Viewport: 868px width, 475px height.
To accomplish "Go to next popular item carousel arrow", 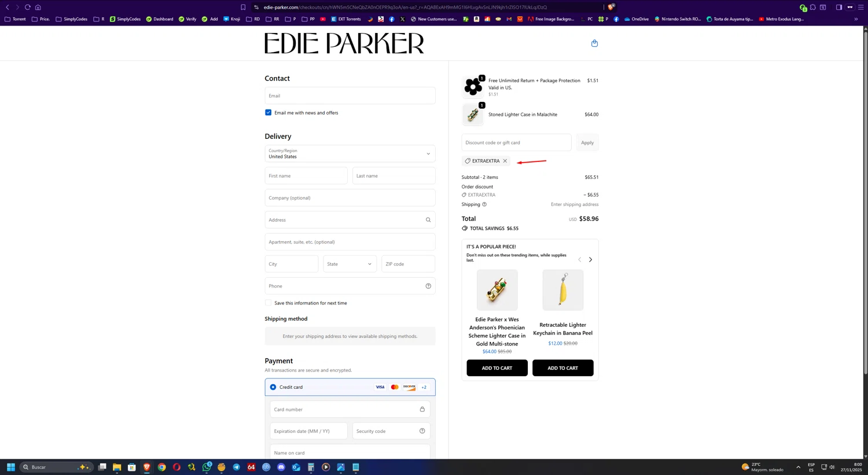I will (590, 260).
